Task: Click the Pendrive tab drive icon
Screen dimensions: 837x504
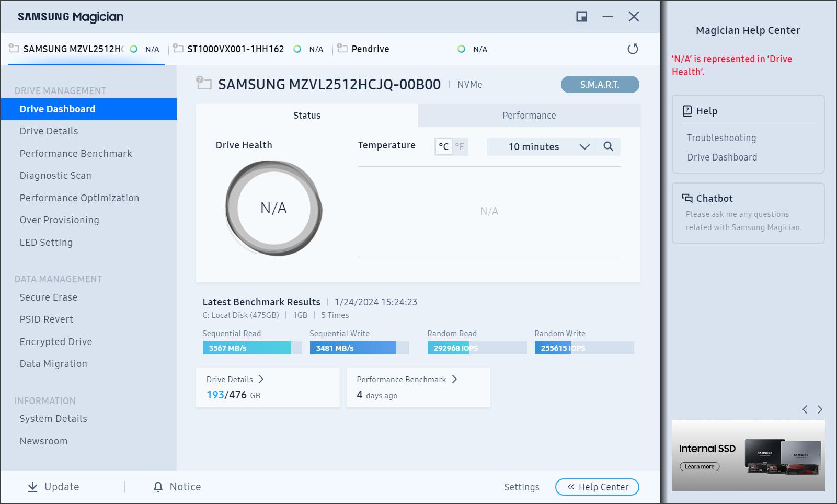Action: (342, 48)
